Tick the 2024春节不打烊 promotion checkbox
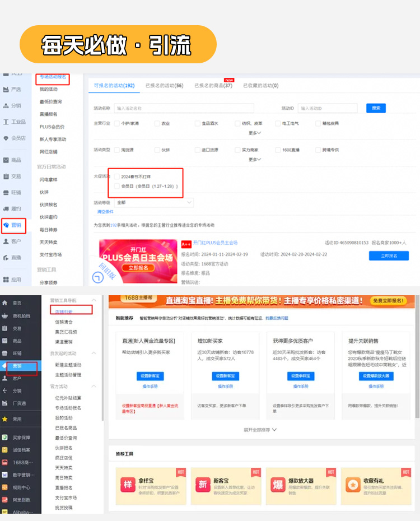 117,176
